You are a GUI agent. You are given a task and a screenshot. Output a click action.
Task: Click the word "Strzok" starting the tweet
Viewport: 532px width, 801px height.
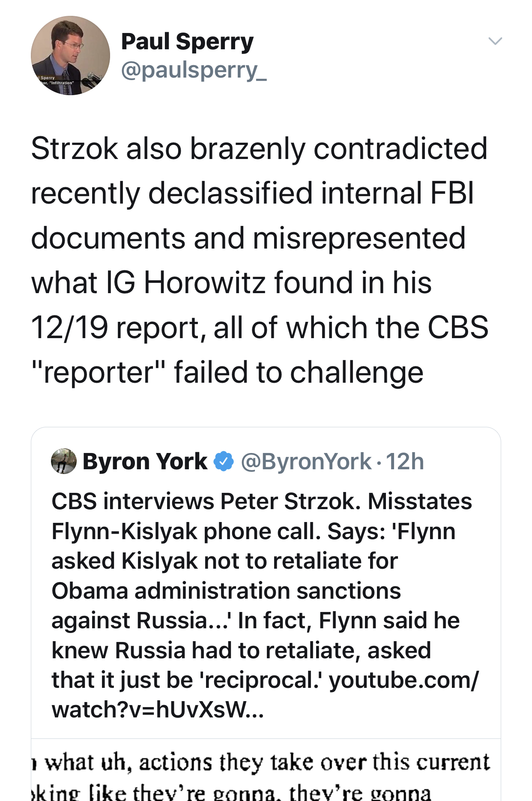[x=74, y=149]
